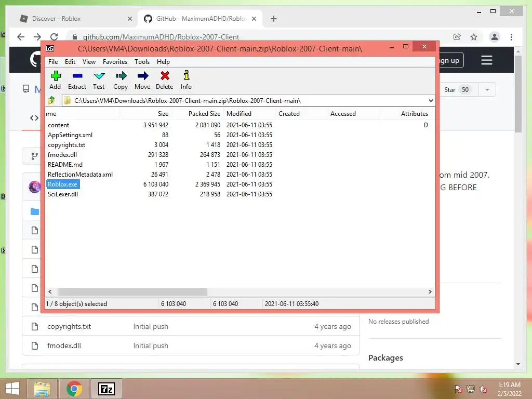Expand the address path dropdown arrow
The width and height of the screenshot is (532, 399).
[x=431, y=101]
